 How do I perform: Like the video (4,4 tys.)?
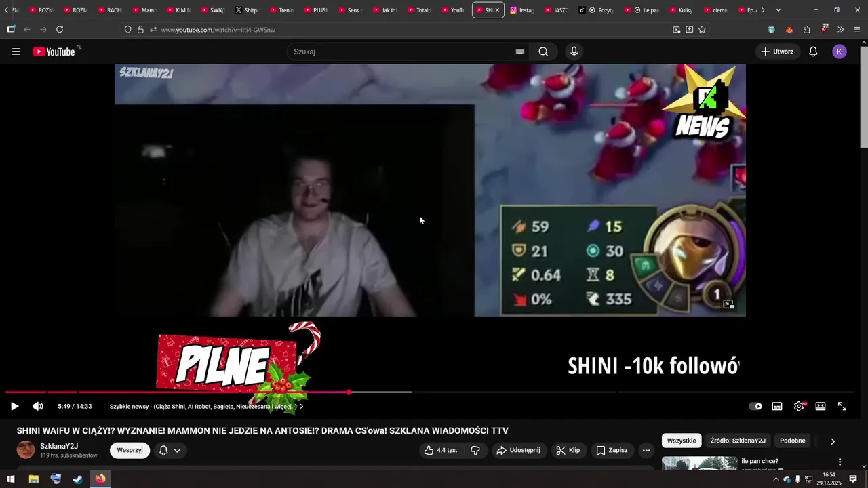pyautogui.click(x=441, y=450)
